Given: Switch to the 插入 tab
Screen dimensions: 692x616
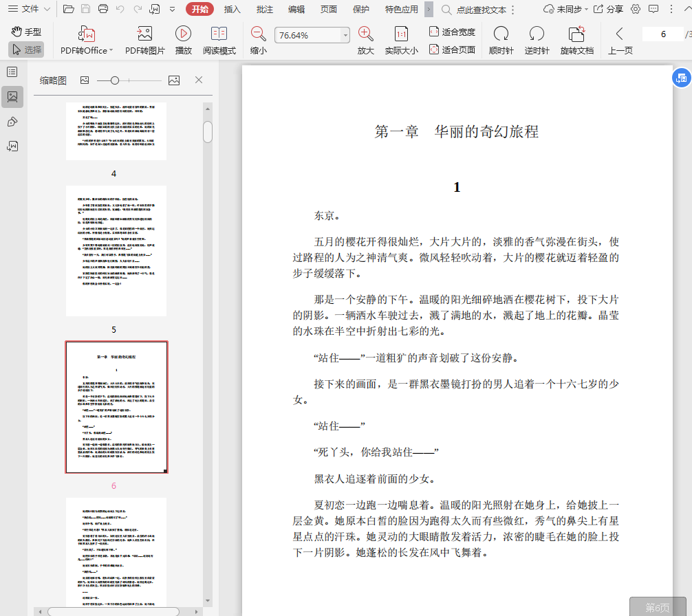Looking at the screenshot, I should pyautogui.click(x=232, y=9).
